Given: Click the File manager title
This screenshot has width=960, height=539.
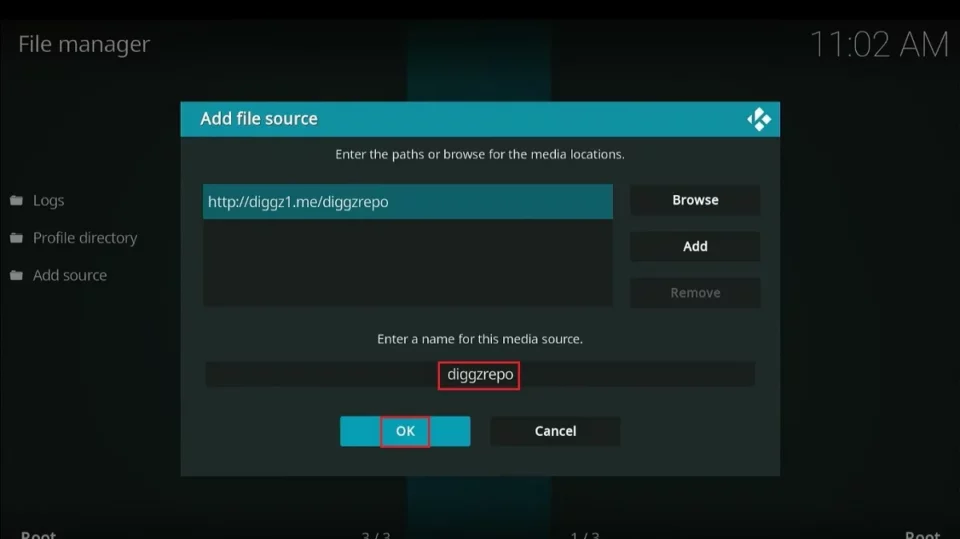Looking at the screenshot, I should pyautogui.click(x=84, y=44).
